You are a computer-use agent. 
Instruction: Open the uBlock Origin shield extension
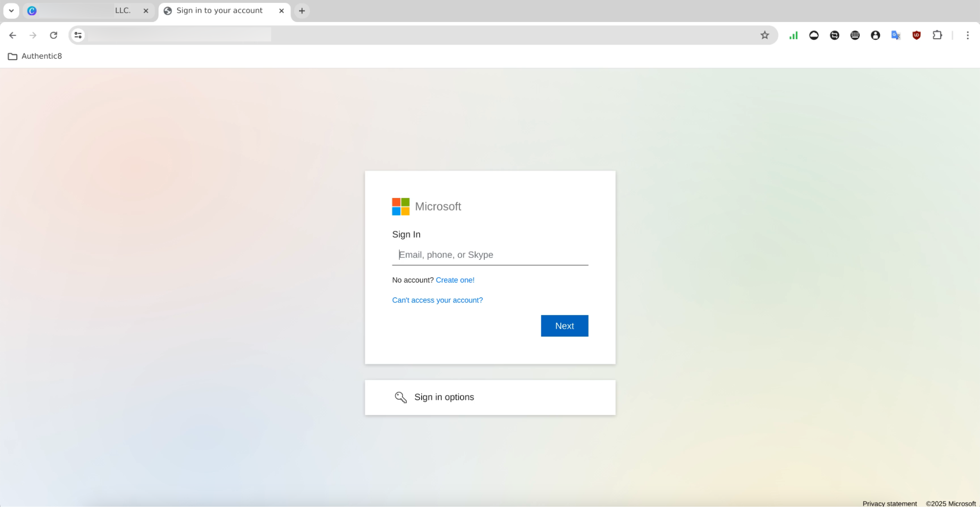(x=917, y=35)
